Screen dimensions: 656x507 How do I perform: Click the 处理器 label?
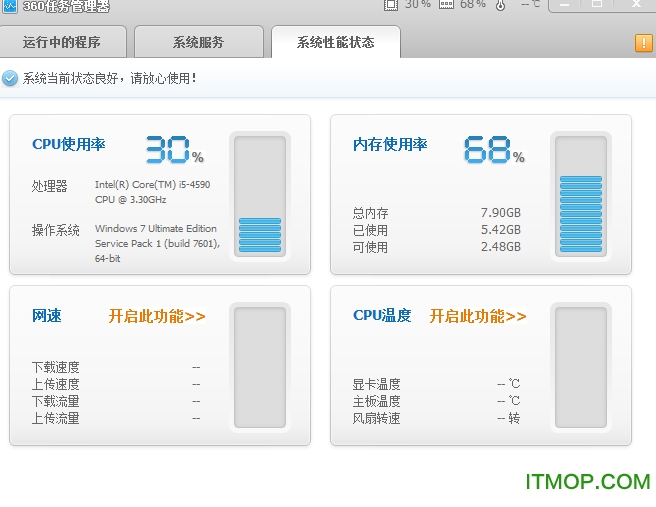click(50, 186)
